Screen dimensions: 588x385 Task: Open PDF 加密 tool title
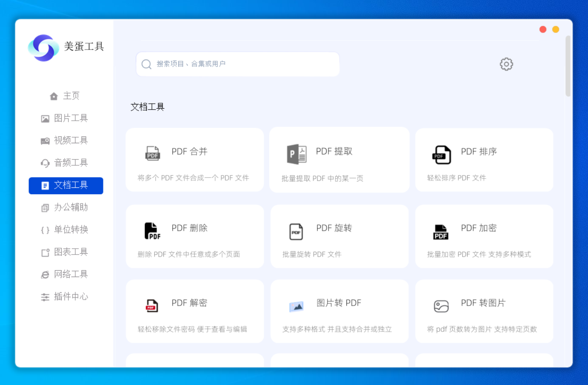pyautogui.click(x=479, y=228)
